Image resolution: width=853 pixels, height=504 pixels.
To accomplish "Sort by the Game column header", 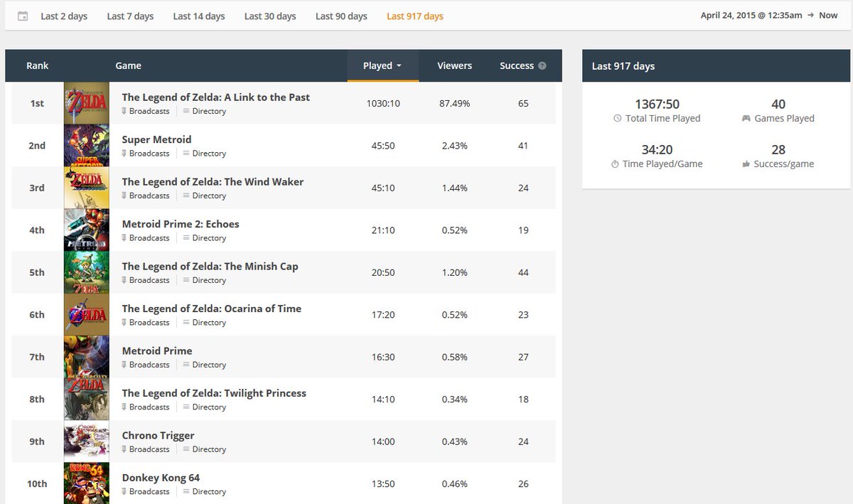I will tap(128, 65).
